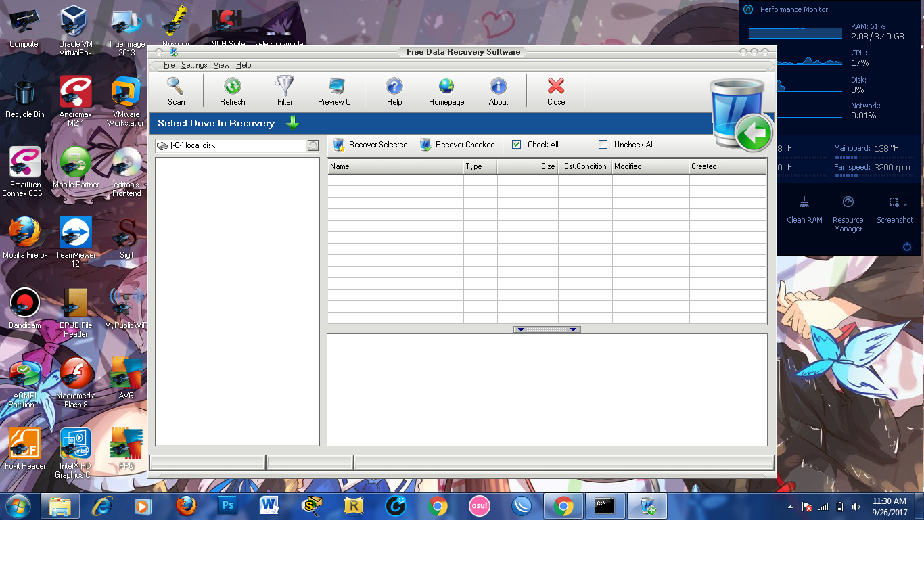Open the File menu

tap(169, 65)
